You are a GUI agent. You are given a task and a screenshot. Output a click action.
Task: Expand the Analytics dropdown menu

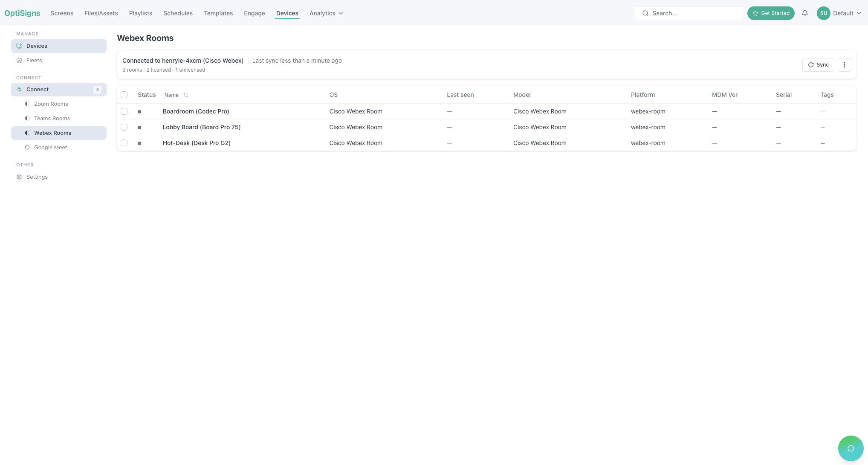point(326,13)
